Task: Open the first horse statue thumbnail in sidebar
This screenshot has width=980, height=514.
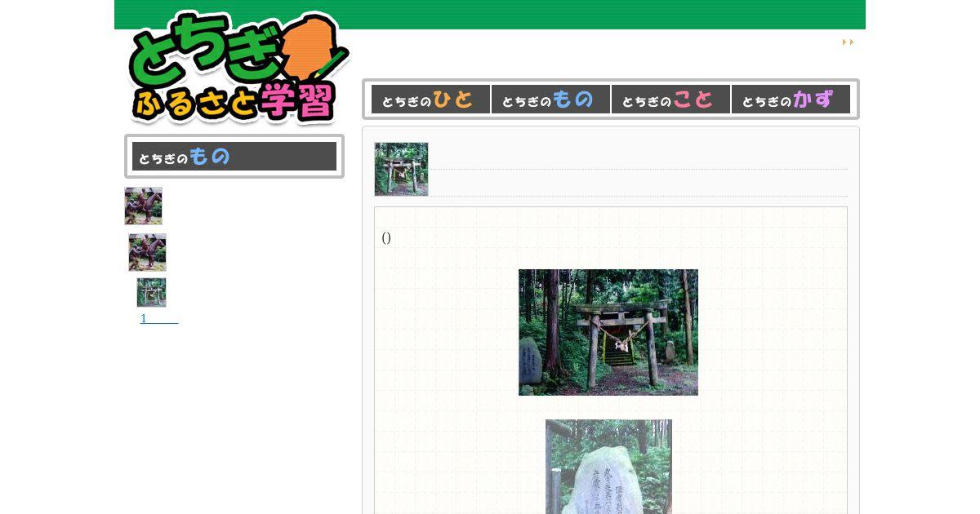Action: [143, 206]
